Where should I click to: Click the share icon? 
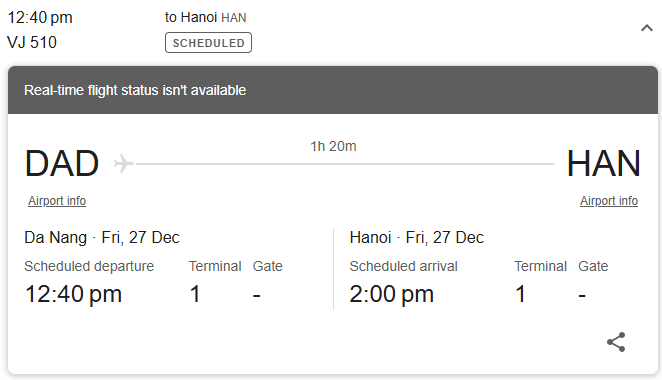point(616,342)
